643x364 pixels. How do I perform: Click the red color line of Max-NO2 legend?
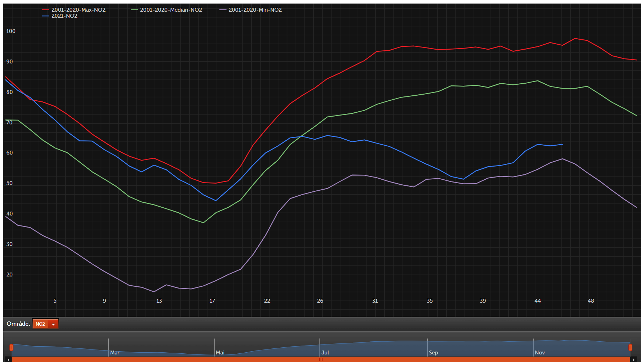point(46,10)
